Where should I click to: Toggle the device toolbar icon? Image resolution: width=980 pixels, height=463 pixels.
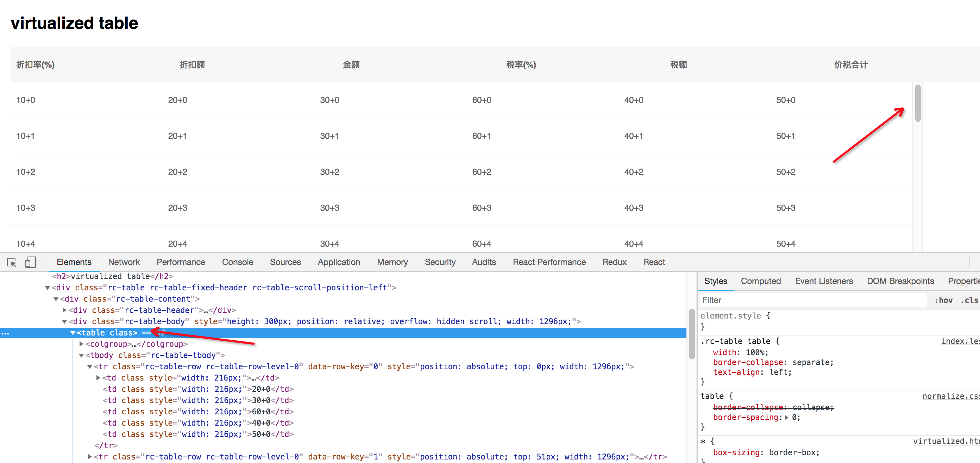30,263
